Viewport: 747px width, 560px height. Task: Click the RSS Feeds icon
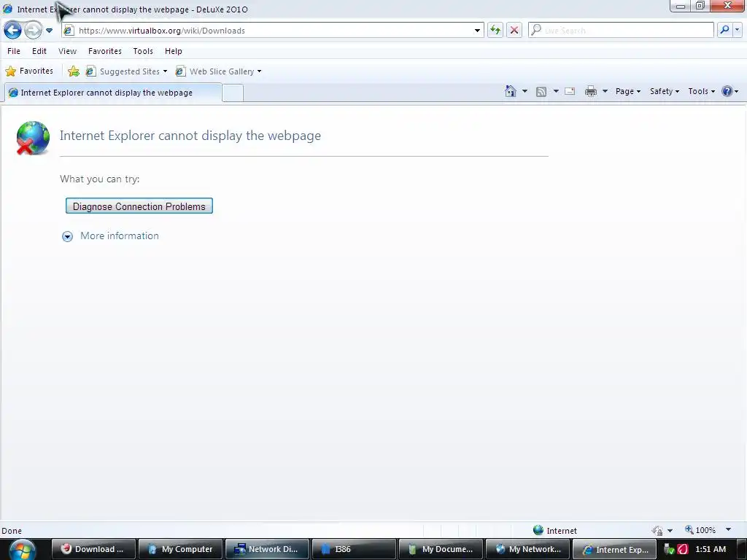[541, 91]
